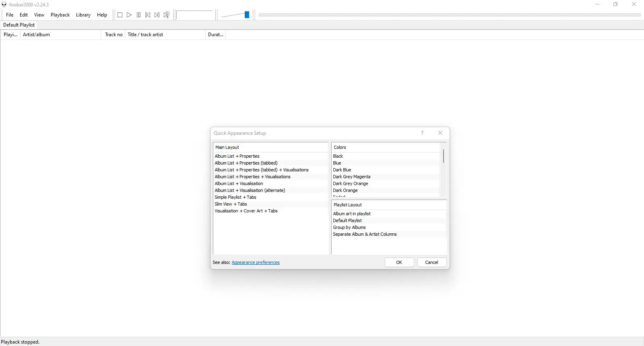Choose the Dark Grey Magenta color scheme
The height and width of the screenshot is (346, 644).
click(x=386, y=177)
